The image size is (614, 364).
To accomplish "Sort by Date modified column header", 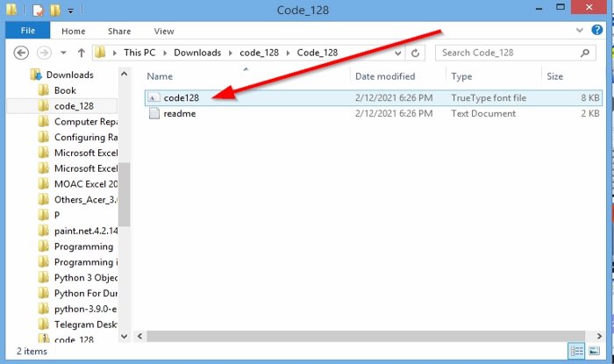I will pyautogui.click(x=385, y=76).
